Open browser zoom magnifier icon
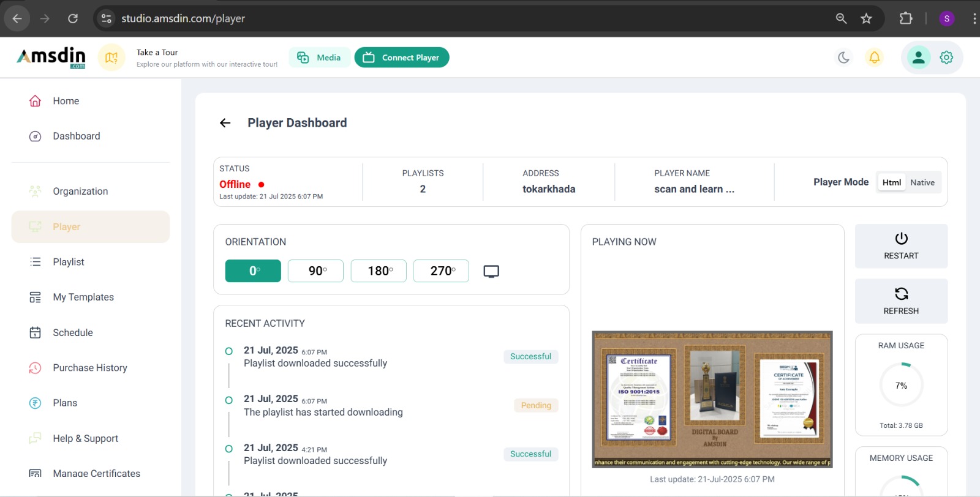Screen dimensions: 980x497 click(x=842, y=18)
